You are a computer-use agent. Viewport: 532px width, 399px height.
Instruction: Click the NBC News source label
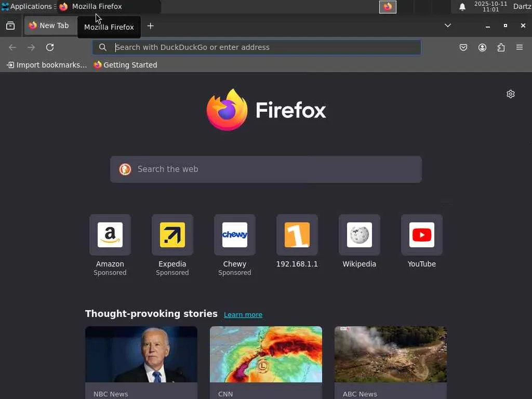point(111,394)
